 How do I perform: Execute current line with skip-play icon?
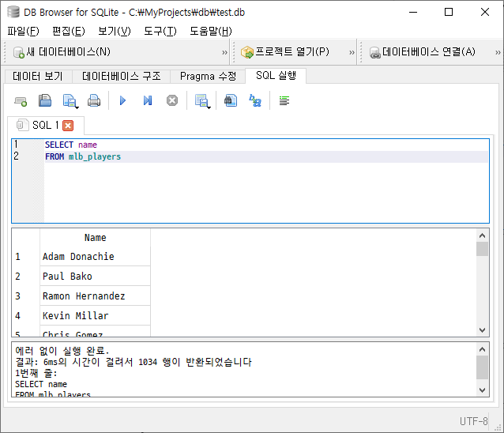point(148,100)
